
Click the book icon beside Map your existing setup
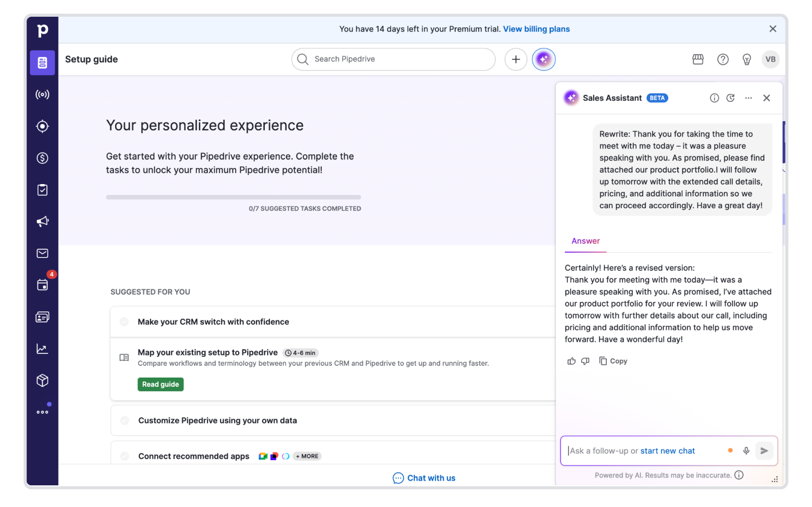click(124, 357)
